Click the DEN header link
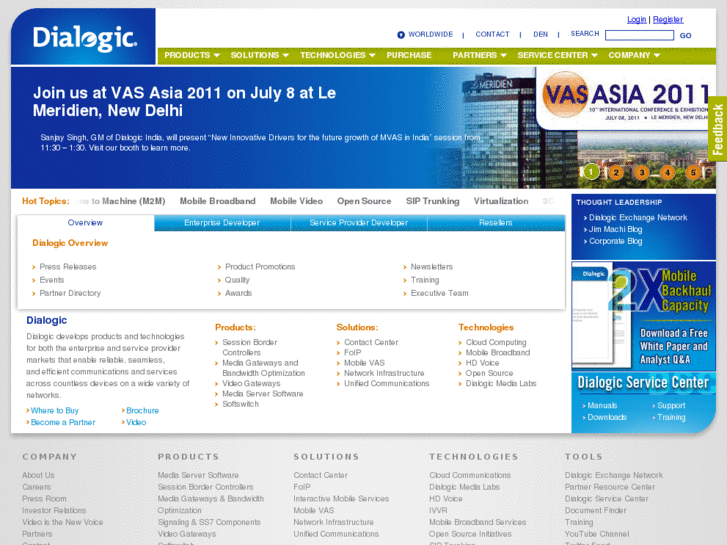Image resolution: width=727 pixels, height=545 pixels. tap(541, 34)
